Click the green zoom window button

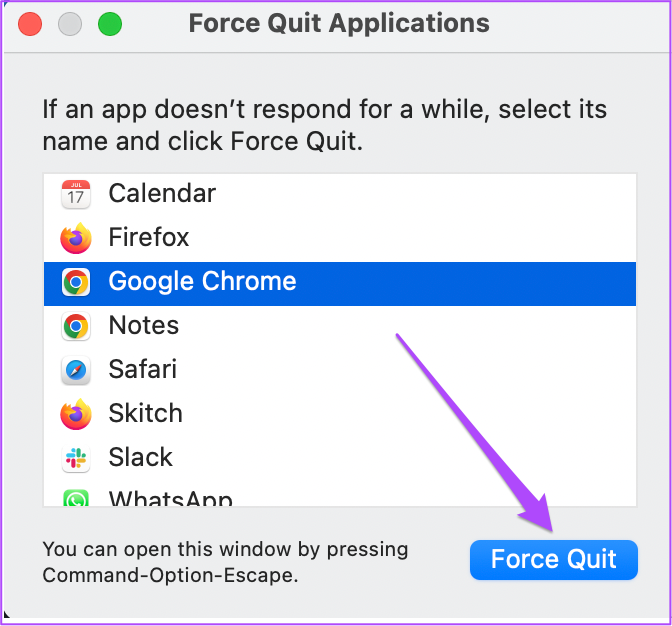coord(110,24)
